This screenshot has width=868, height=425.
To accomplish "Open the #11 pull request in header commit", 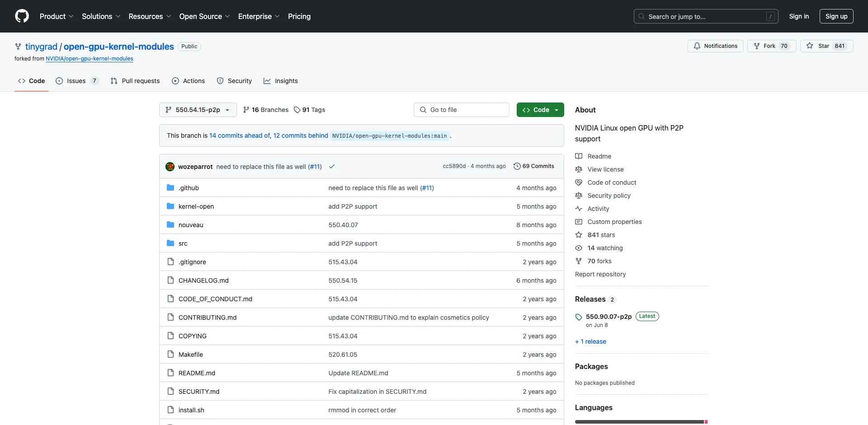I will tap(315, 167).
